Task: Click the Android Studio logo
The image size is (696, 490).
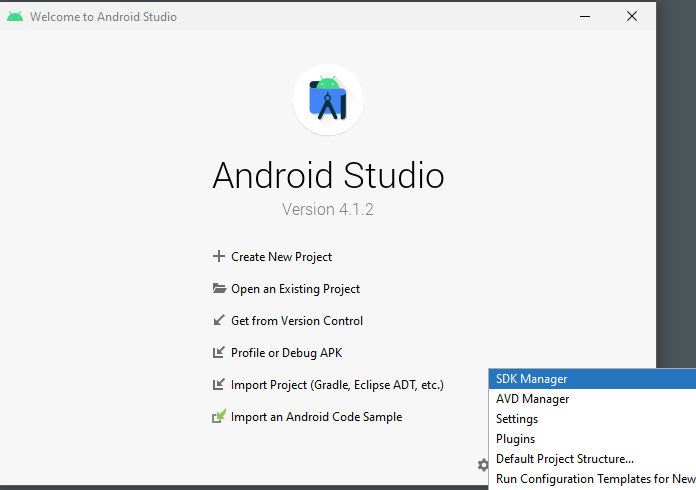Action: pyautogui.click(x=328, y=100)
